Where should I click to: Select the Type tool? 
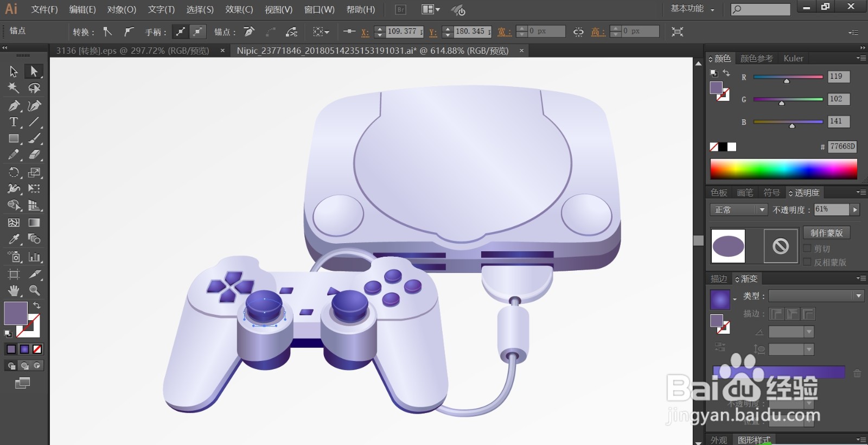coord(14,122)
